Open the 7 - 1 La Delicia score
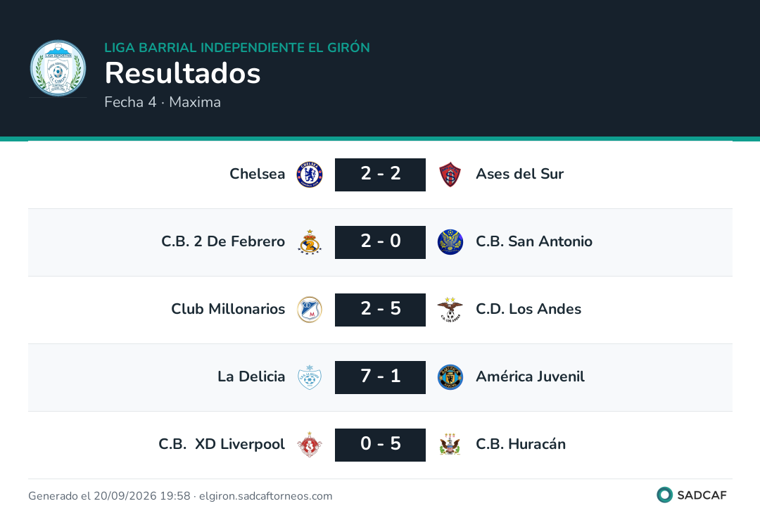Screen dimensions: 760x532 380,377
